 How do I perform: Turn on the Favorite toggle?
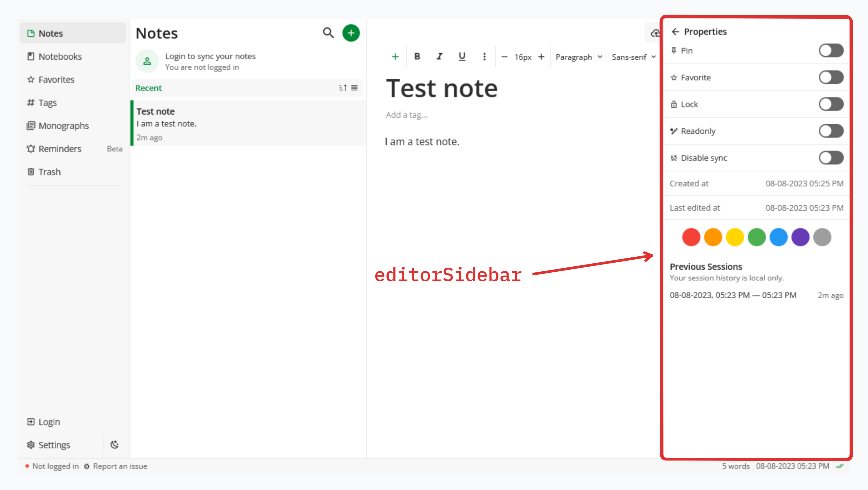831,77
